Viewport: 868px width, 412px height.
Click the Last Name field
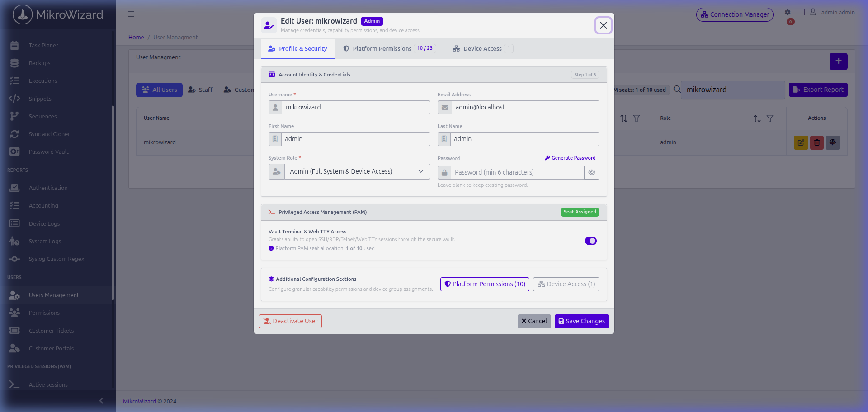pos(525,139)
